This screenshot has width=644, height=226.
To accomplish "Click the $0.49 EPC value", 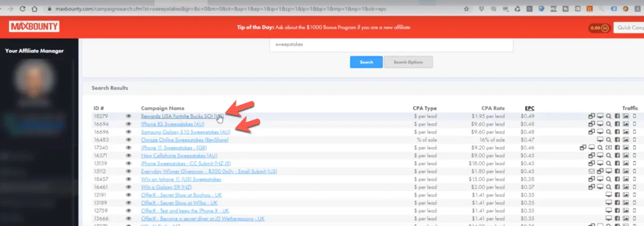I will coord(528,116).
